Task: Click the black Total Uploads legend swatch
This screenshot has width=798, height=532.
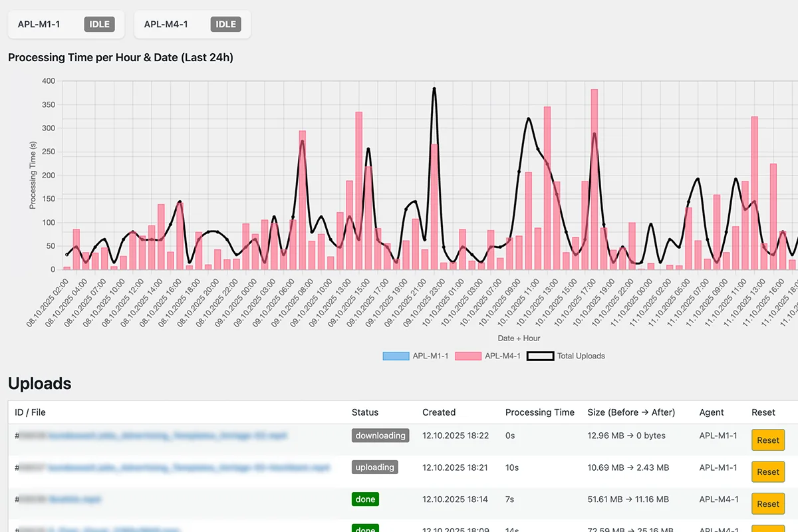Action: tap(541, 356)
